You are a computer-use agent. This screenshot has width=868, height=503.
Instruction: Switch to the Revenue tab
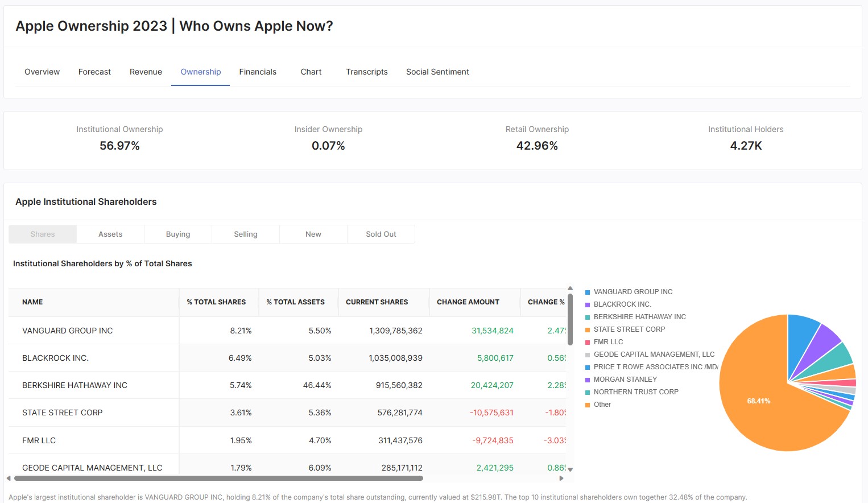tap(146, 72)
